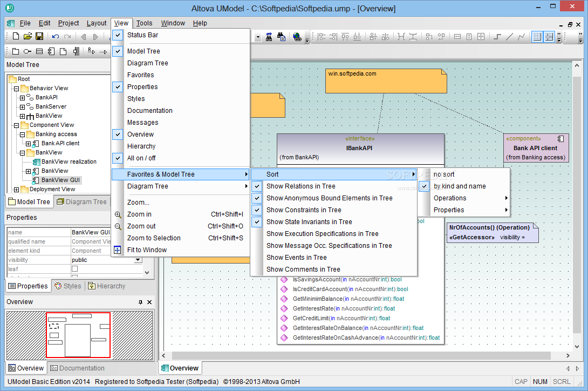Click the Find Next binoculars icon

click(269, 36)
